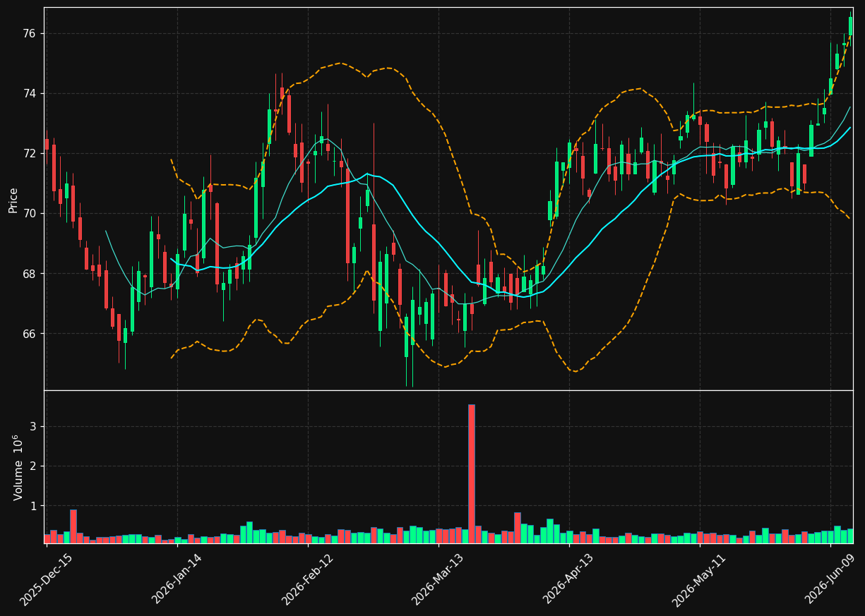865x616 pixels.
Task: Click the "Volume 10⁶" axis label
Action: pyautogui.click(x=18, y=467)
